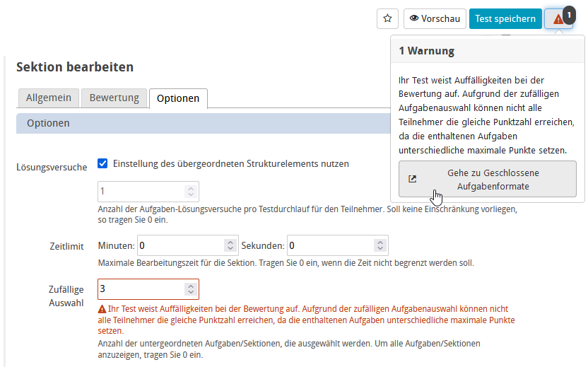Open the Bewertung tab
This screenshot has height=367, width=588.
pyautogui.click(x=114, y=98)
